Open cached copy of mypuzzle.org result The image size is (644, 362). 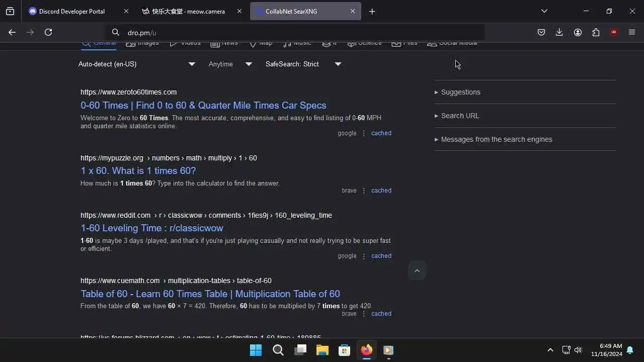[381, 191]
